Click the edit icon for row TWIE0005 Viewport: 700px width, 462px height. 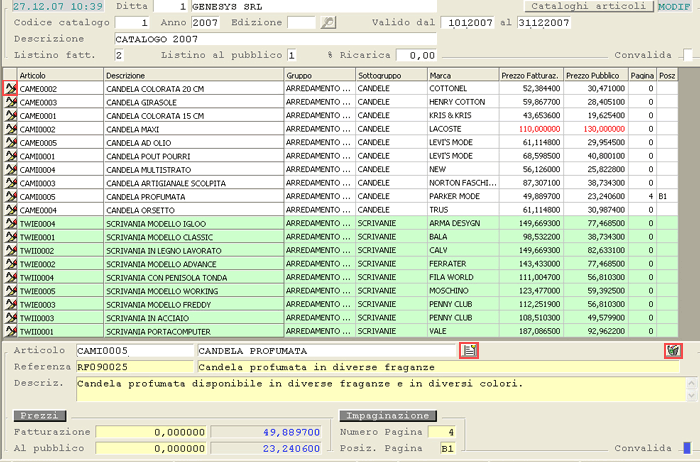10,291
